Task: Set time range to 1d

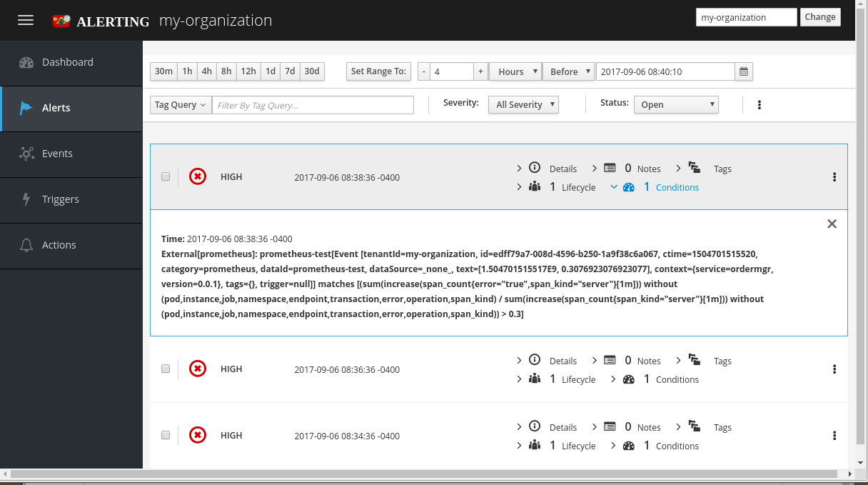Action: [271, 71]
